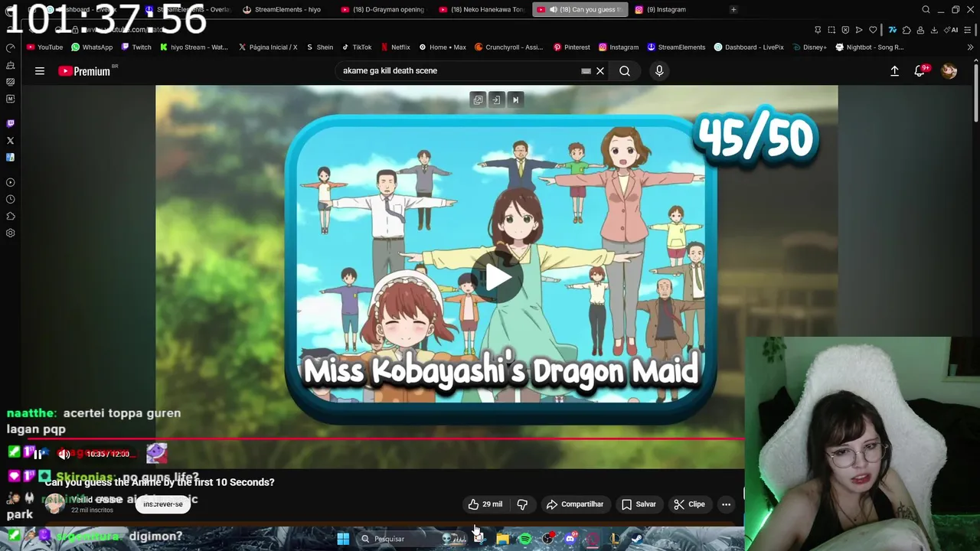
Task: Create a clip with Clipe button
Action: coord(689,504)
